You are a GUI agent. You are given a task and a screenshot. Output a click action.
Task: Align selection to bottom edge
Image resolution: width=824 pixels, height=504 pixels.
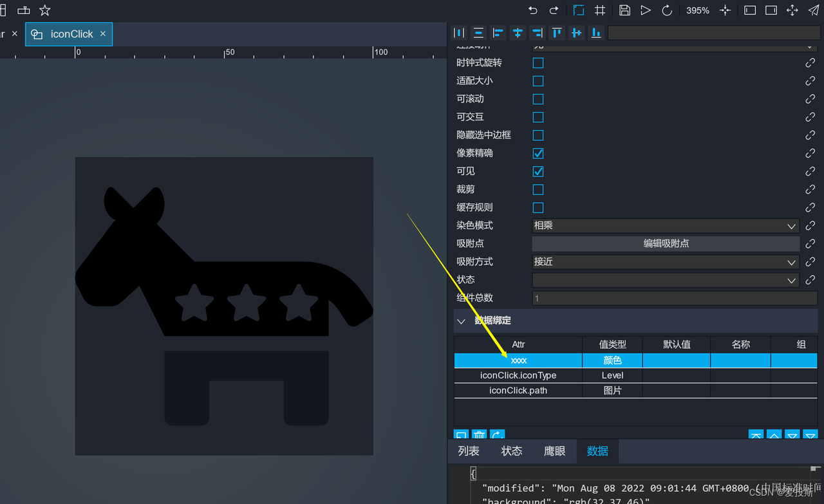(596, 33)
